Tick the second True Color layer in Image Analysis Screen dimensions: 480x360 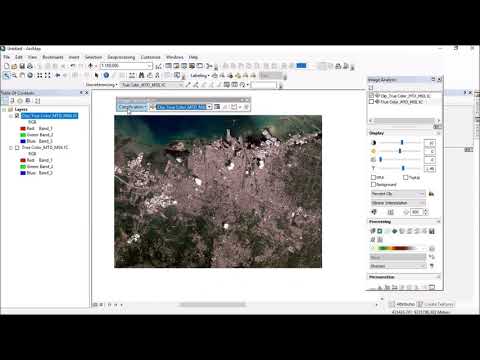click(x=371, y=102)
